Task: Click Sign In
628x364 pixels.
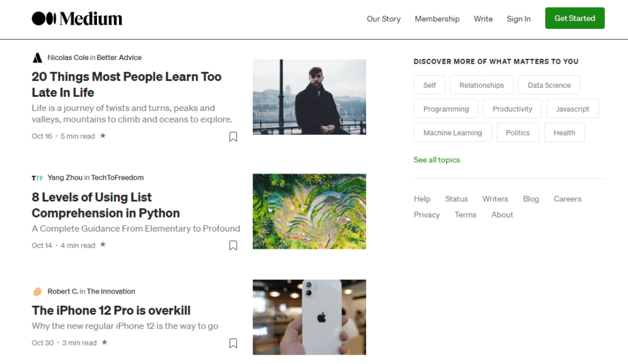Action: click(518, 19)
